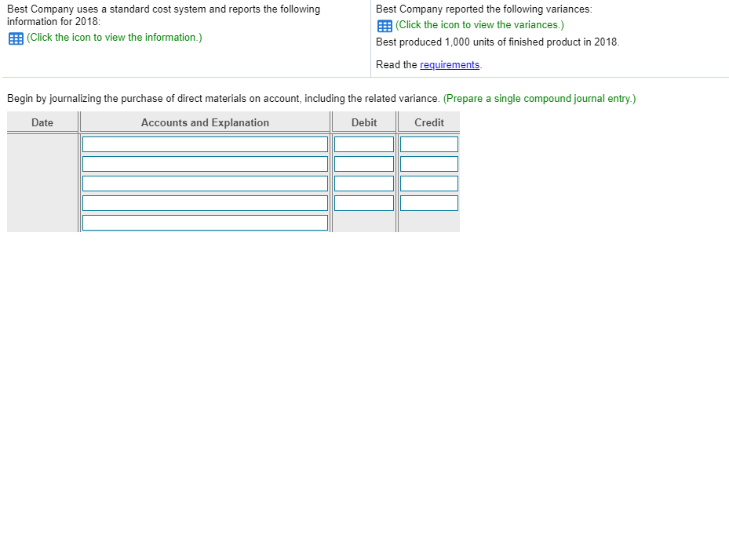Click the 'Accounts and Explanation' column header
The width and height of the screenshot is (729, 560).
(205, 122)
